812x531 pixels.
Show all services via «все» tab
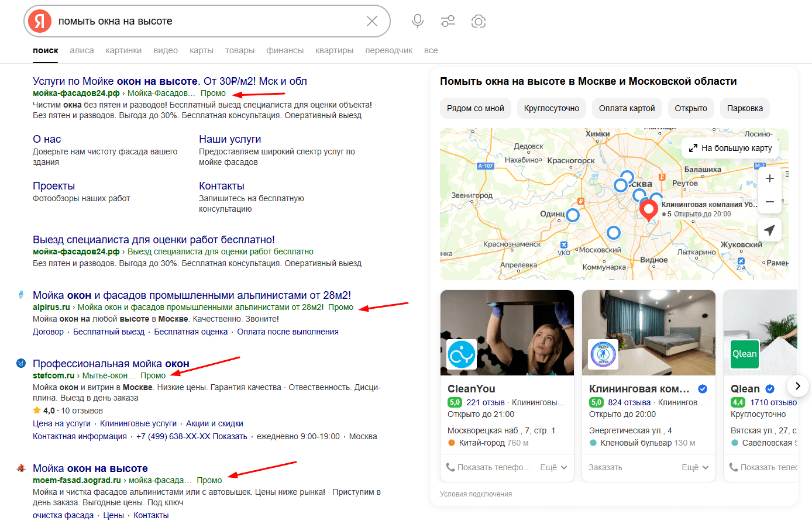coord(431,50)
